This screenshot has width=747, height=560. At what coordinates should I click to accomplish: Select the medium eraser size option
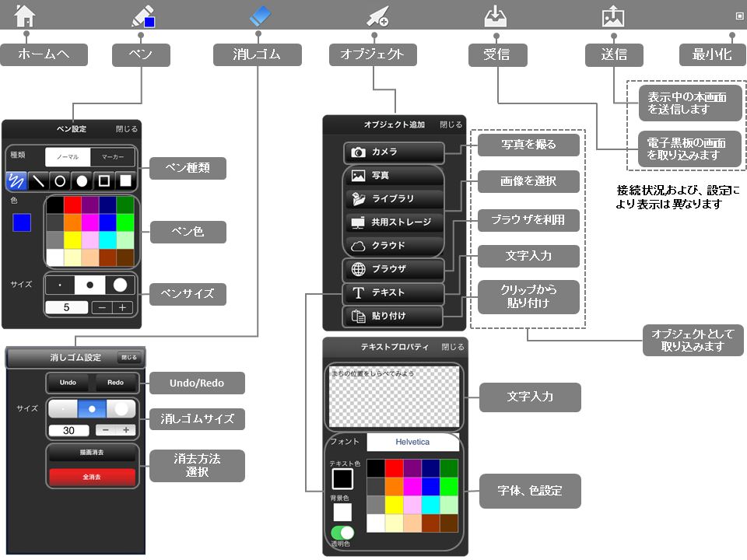[x=92, y=408]
